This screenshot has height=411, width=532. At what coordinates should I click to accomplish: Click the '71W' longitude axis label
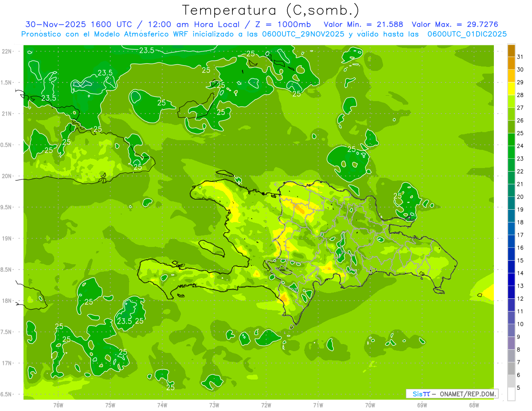[x=318, y=405]
